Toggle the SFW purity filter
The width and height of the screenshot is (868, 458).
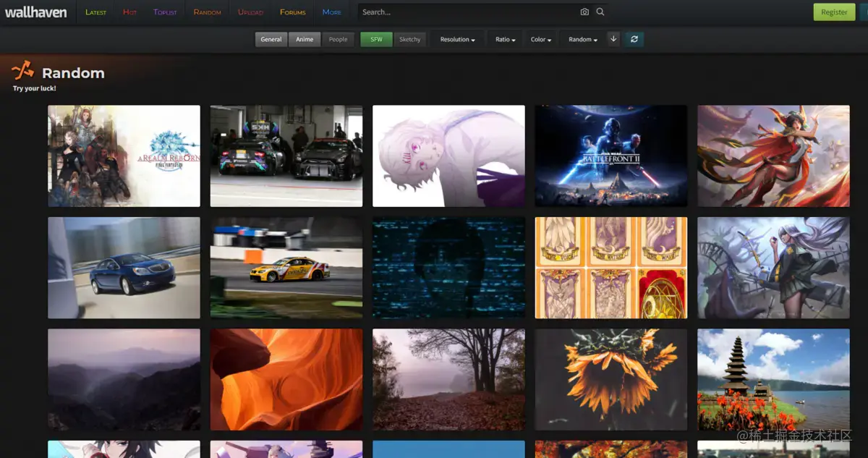(x=376, y=40)
